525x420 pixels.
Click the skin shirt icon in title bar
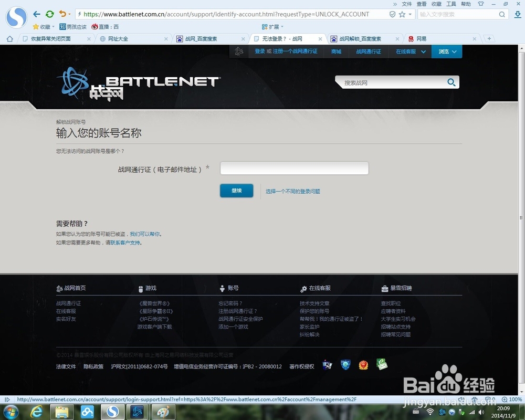pyautogui.click(x=481, y=4)
